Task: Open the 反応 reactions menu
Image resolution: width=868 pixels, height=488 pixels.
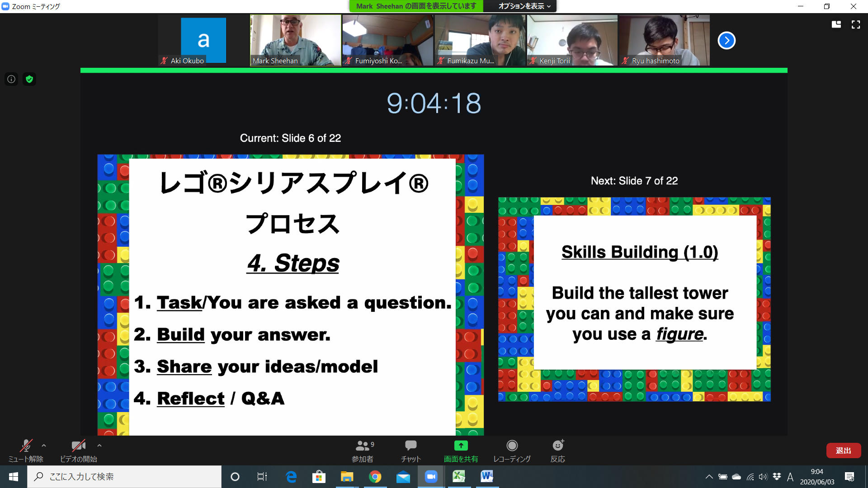Action: click(558, 451)
